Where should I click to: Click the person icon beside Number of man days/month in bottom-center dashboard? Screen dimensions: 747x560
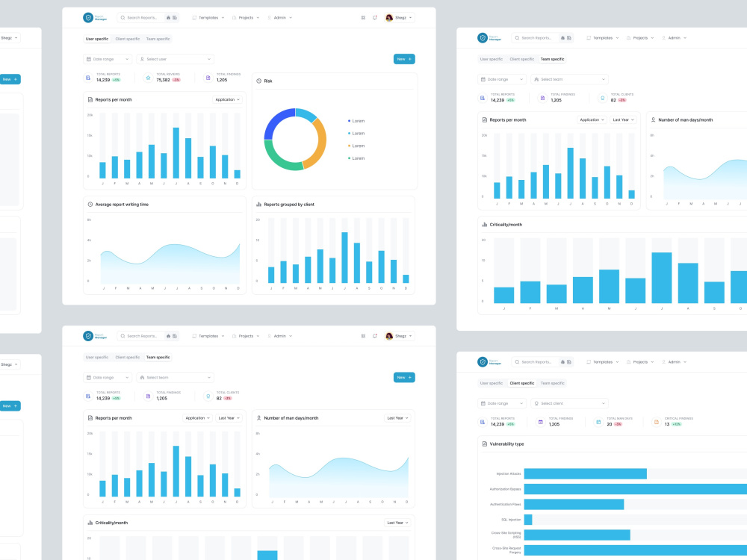[258, 417]
